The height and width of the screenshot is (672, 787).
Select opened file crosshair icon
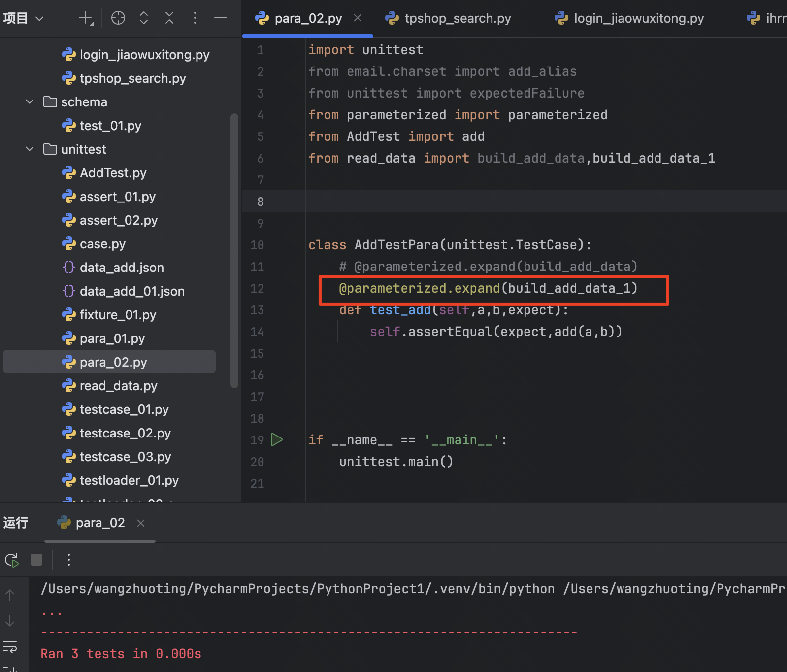pos(118,18)
